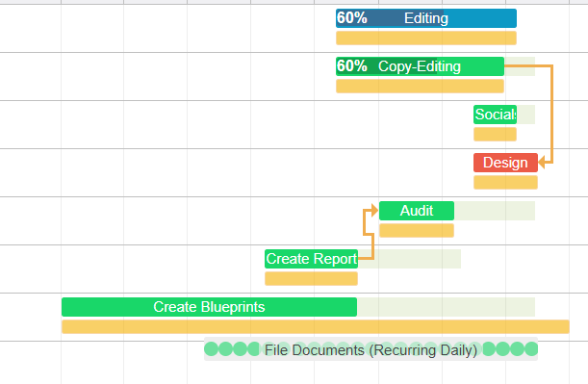Click arrowhead pointing into Design task

[542, 163]
